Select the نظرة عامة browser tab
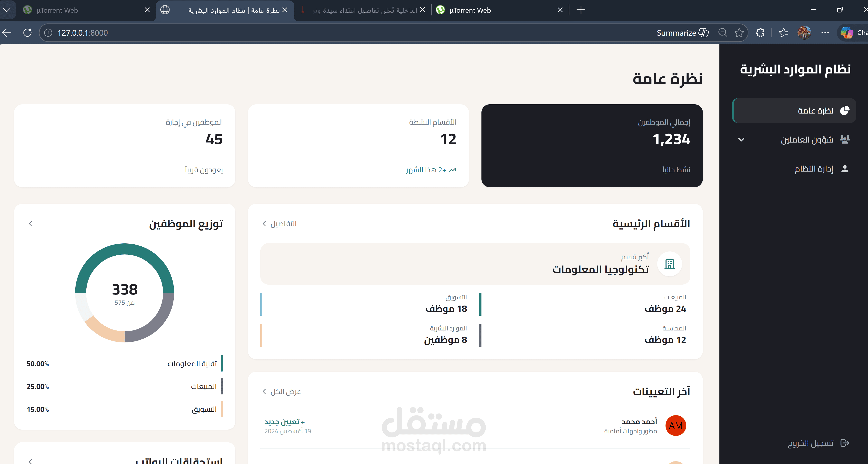Viewport: 868px width, 464px height. click(x=224, y=10)
